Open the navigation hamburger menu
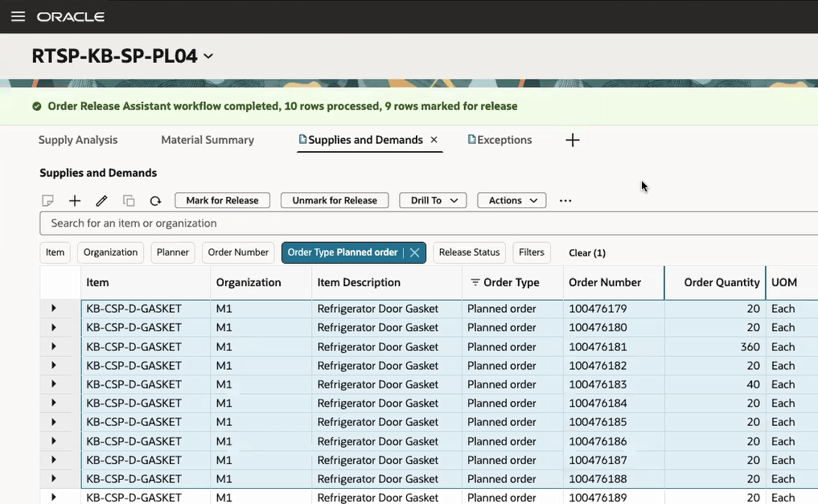This screenshot has width=818, height=504. coord(18,16)
